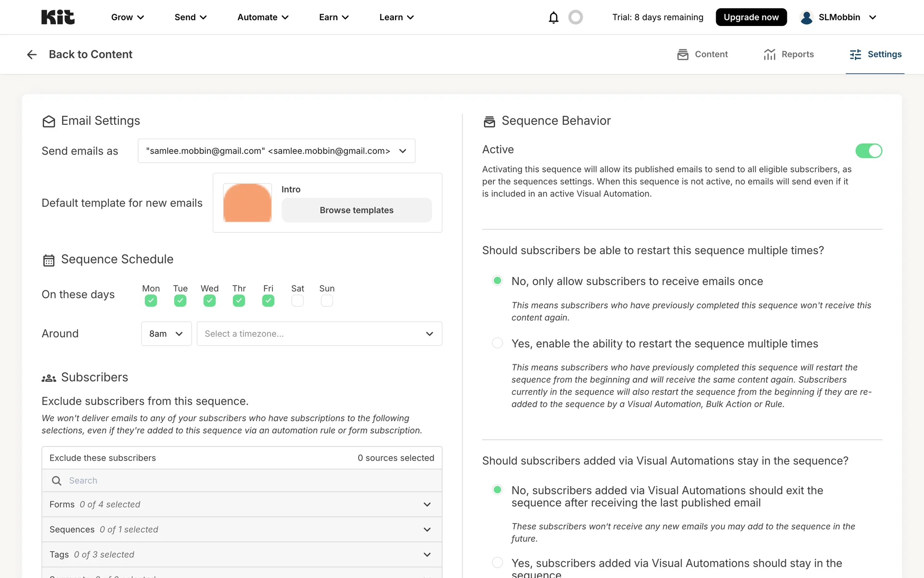Viewport: 924px width, 578px height.
Task: Click the circular progress ring icon
Action: (576, 17)
